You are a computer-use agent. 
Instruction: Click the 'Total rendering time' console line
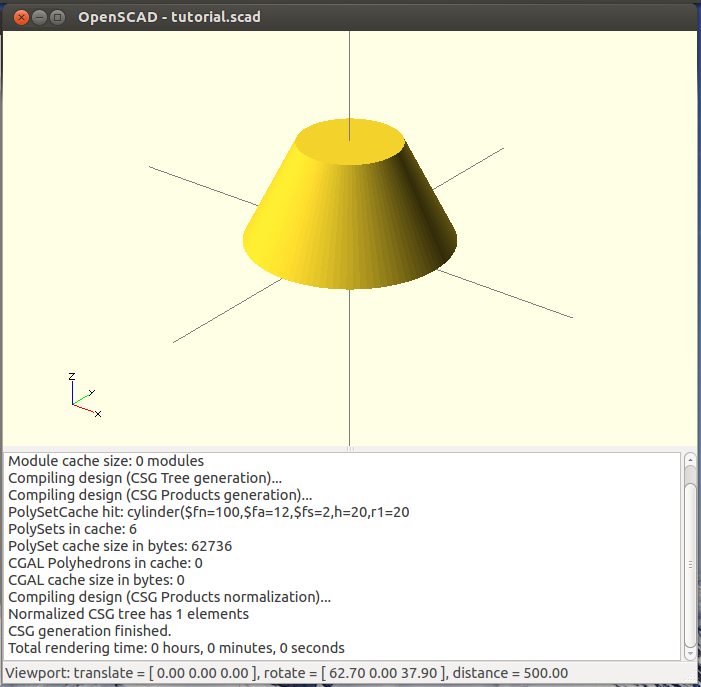click(176, 648)
